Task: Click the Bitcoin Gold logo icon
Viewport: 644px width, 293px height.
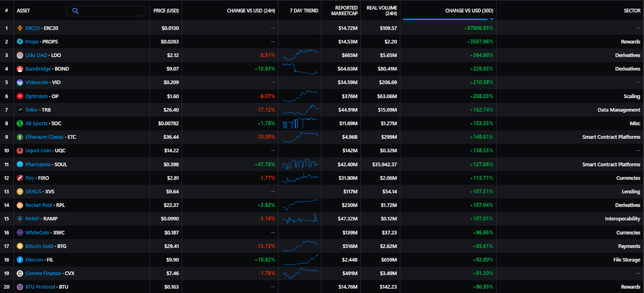Action: [x=20, y=246]
